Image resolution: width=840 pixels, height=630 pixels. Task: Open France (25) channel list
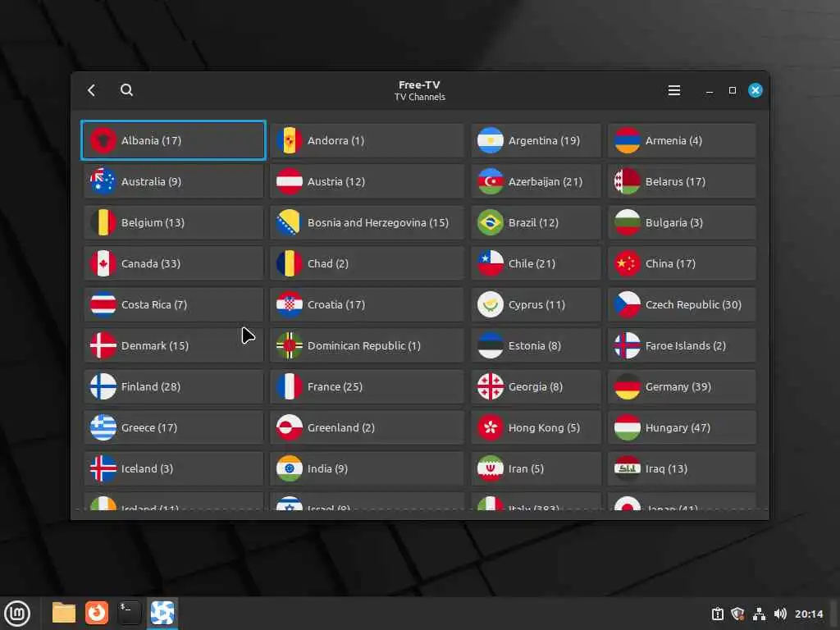pos(367,386)
